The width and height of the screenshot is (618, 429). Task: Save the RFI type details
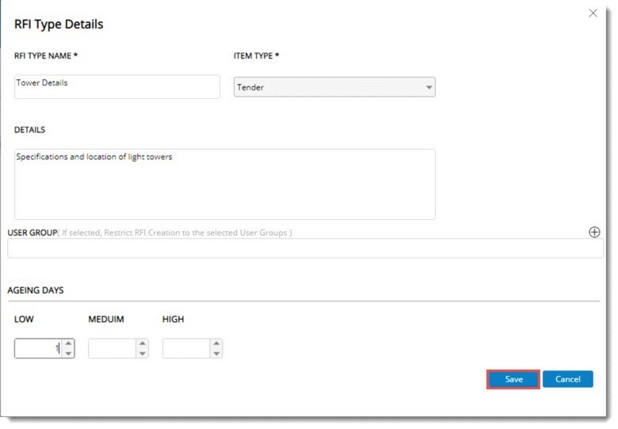513,379
